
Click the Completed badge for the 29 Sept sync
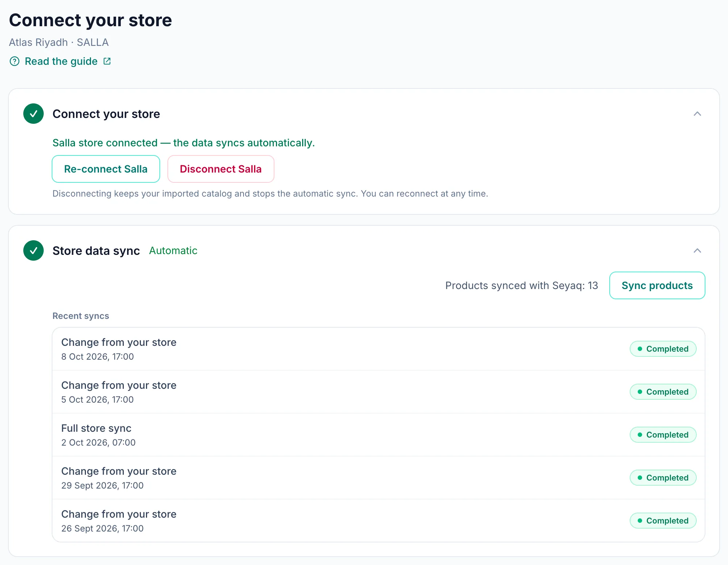point(663,478)
